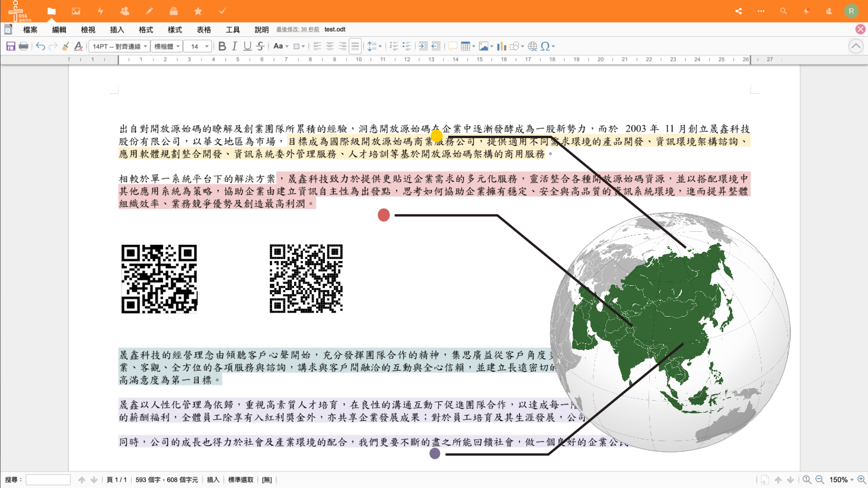Decrease paragraph indent
868x488 pixels.
click(436, 46)
